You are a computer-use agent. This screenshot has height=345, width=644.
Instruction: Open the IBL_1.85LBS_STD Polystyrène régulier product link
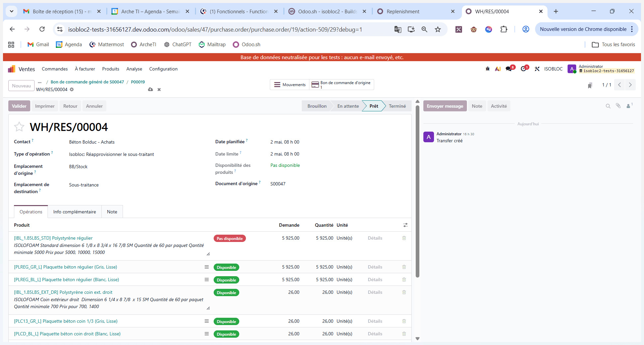point(53,238)
